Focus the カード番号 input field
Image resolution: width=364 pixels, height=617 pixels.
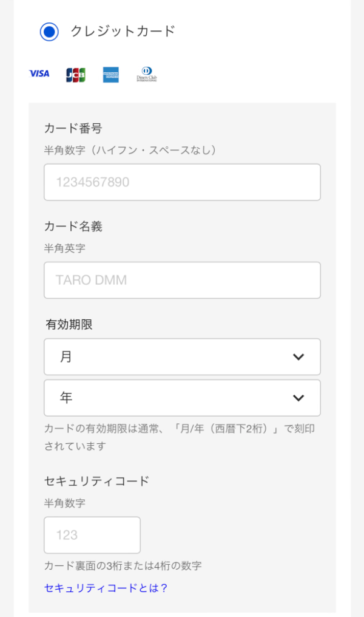[182, 182]
